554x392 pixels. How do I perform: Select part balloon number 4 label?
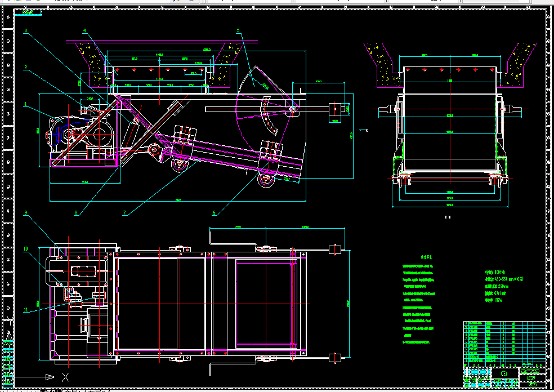point(84,31)
